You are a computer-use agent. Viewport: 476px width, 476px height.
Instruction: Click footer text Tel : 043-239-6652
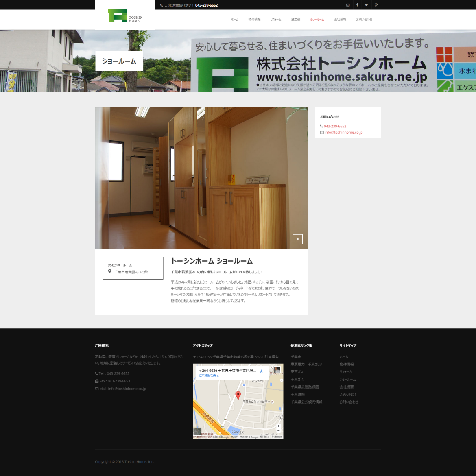tap(114, 374)
